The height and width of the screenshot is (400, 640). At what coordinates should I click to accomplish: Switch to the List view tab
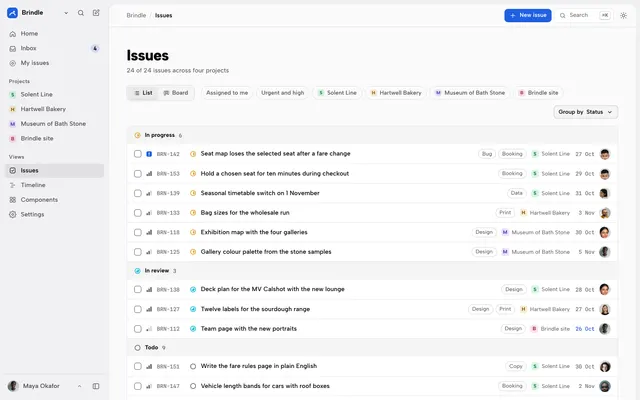tap(143, 93)
